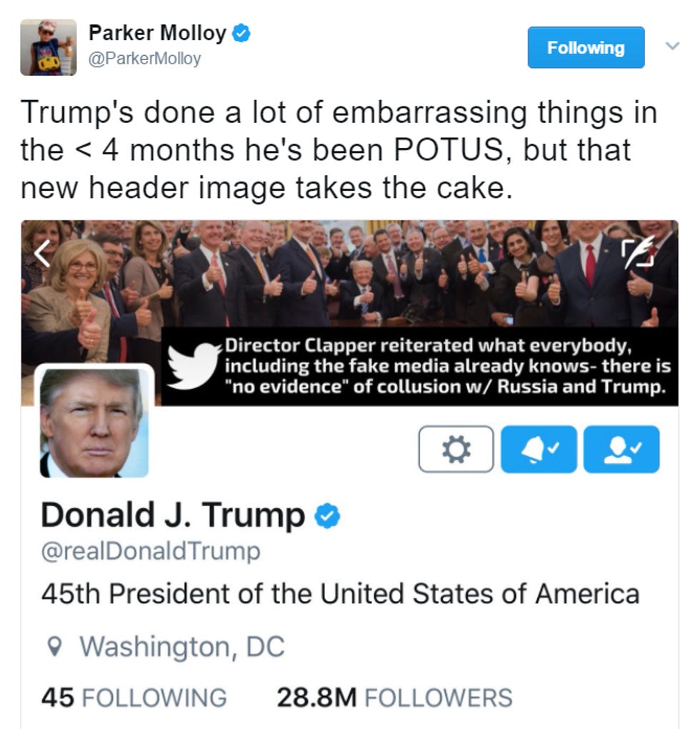This screenshot has width=700, height=729.
Task: View the 45 Following list
Action: 134,698
